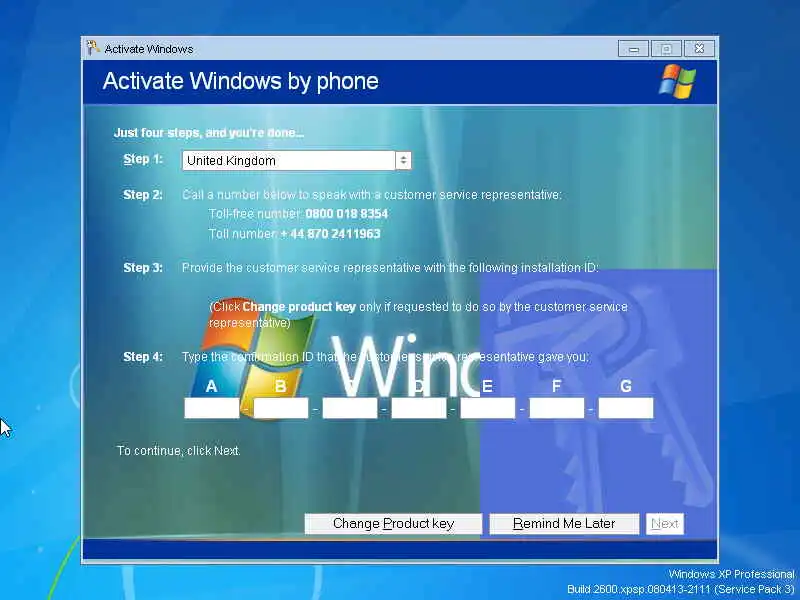Click the 'Activate Windows by phone' heading
Image resolution: width=800 pixels, height=600 pixels.
[240, 82]
